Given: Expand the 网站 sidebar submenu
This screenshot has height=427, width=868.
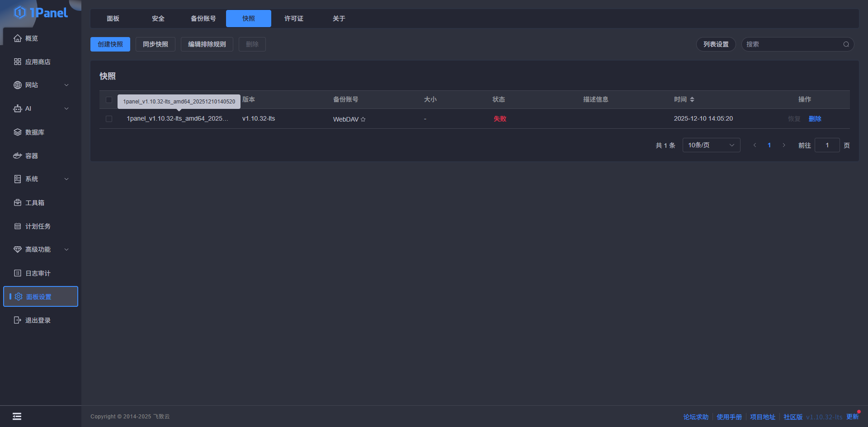Looking at the screenshot, I should pyautogui.click(x=66, y=85).
